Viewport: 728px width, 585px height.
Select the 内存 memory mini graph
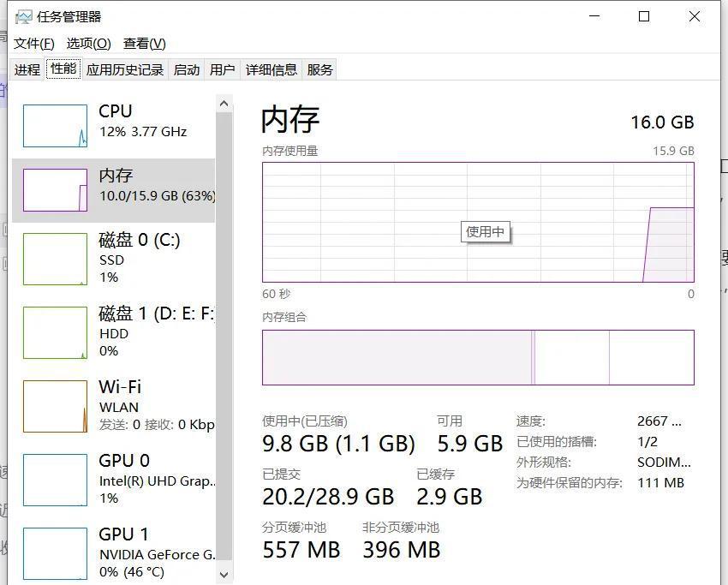[56, 190]
